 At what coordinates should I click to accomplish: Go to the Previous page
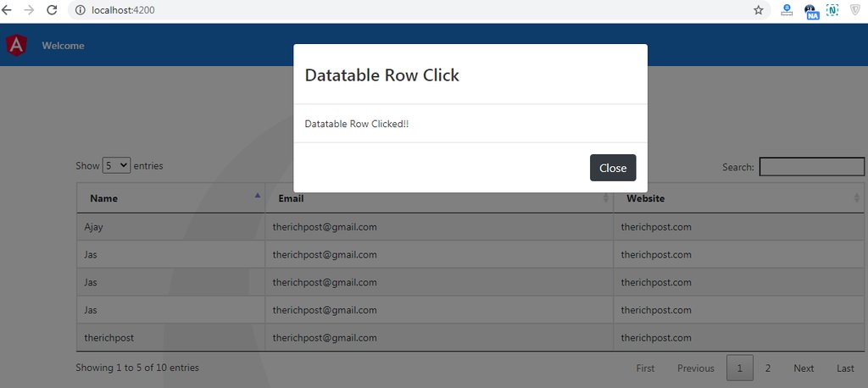[x=695, y=368]
